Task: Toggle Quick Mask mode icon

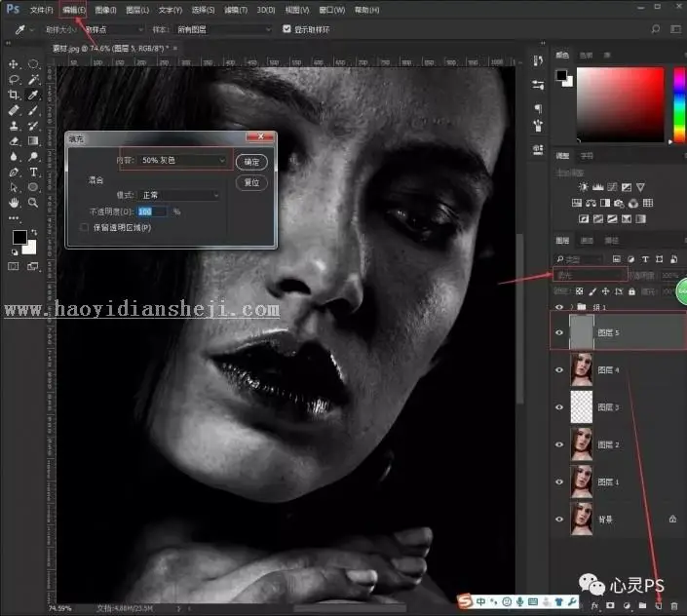Action: point(14,266)
